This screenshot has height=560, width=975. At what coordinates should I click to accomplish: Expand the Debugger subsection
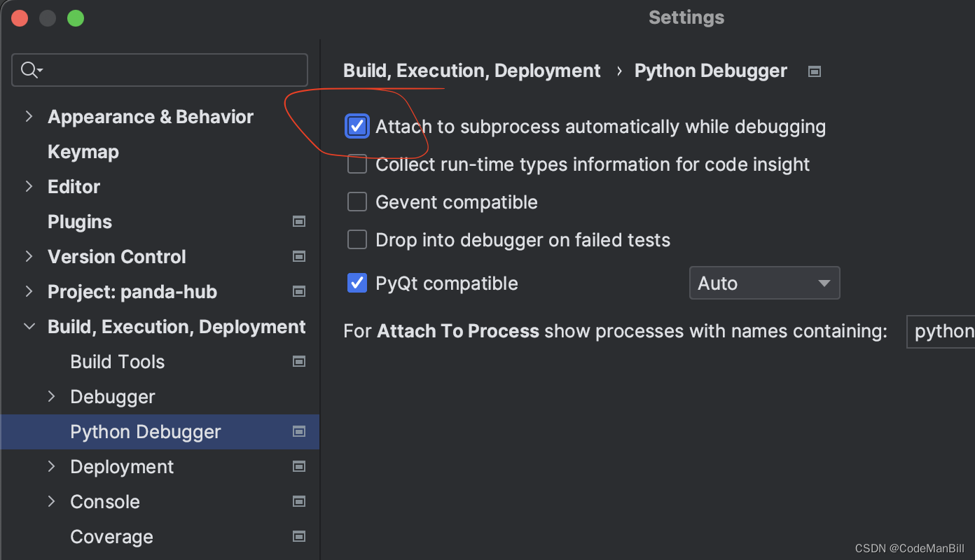51,396
